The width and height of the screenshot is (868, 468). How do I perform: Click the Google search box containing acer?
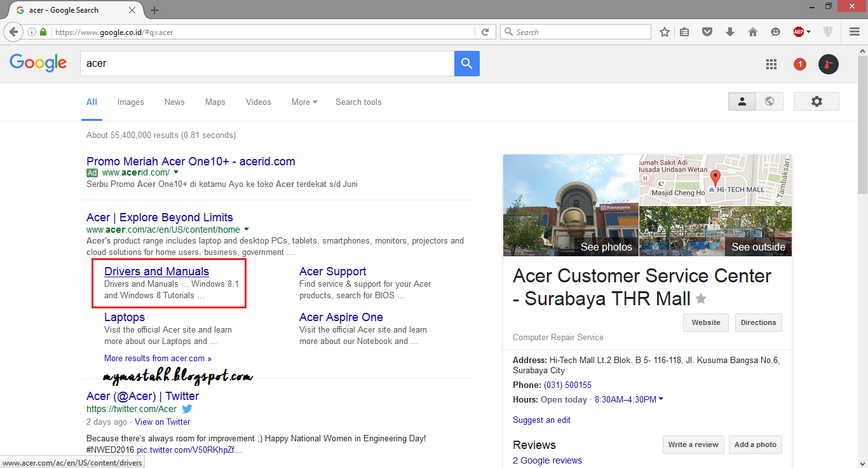[x=267, y=64]
